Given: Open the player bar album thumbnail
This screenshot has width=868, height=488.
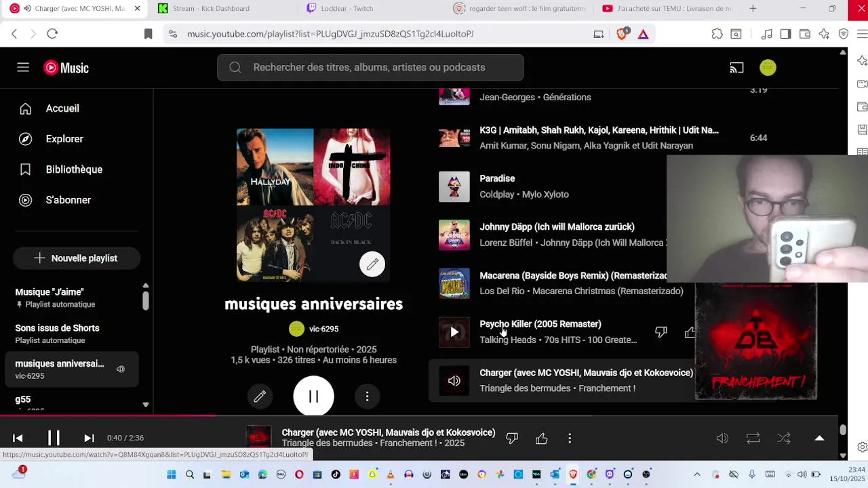Looking at the screenshot, I should (x=258, y=438).
